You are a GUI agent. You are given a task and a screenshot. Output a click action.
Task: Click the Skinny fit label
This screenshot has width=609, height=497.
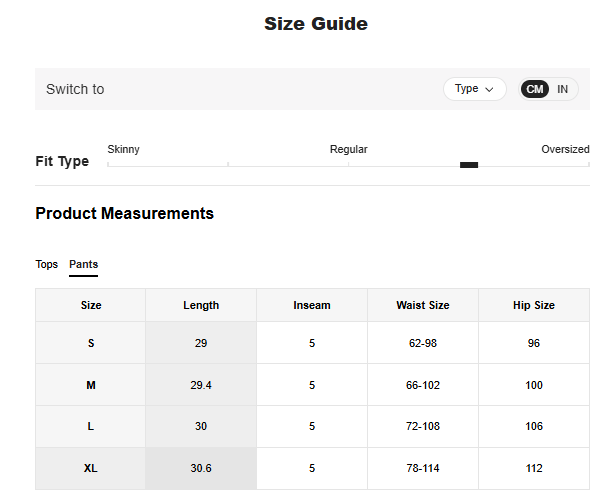tap(124, 149)
